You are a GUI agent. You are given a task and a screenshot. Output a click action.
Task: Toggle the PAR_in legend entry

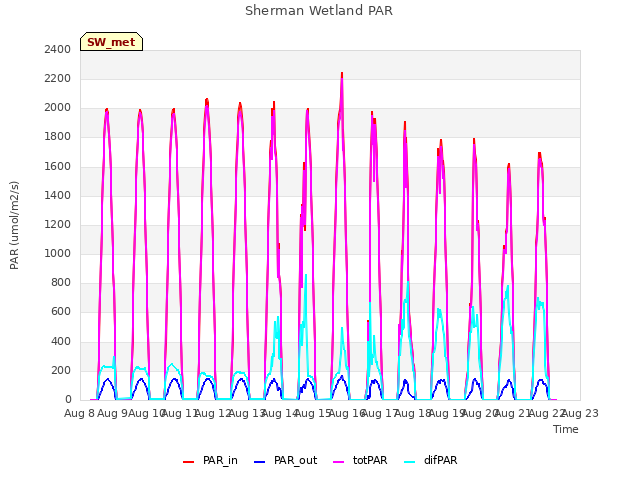pyautogui.click(x=210, y=460)
